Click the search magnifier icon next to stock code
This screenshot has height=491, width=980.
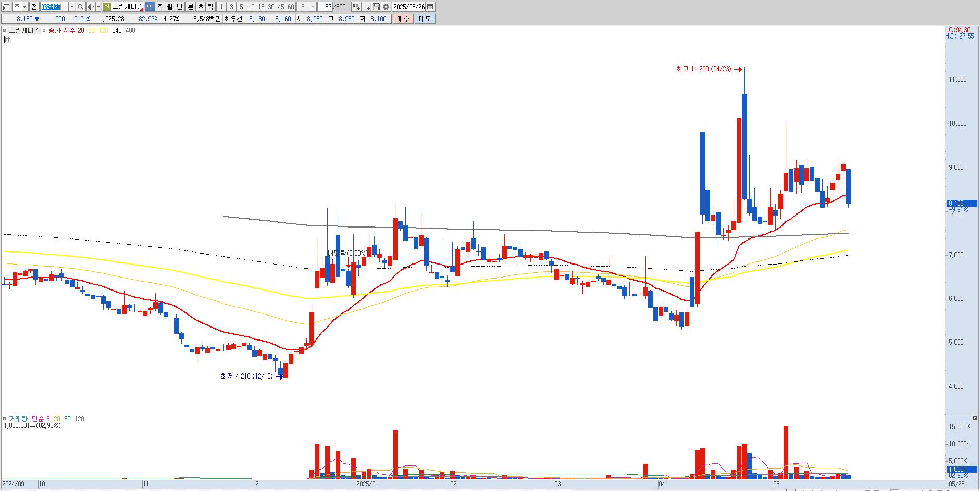81,7
